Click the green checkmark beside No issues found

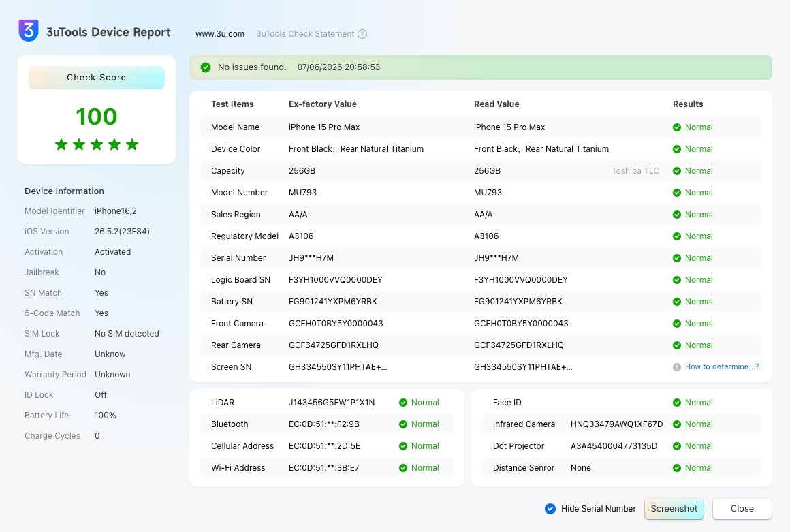tap(206, 67)
